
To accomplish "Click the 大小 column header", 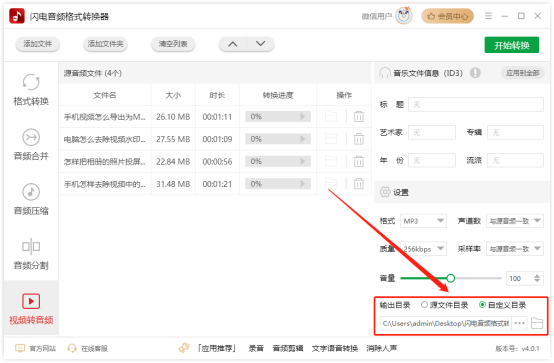I will click(173, 95).
